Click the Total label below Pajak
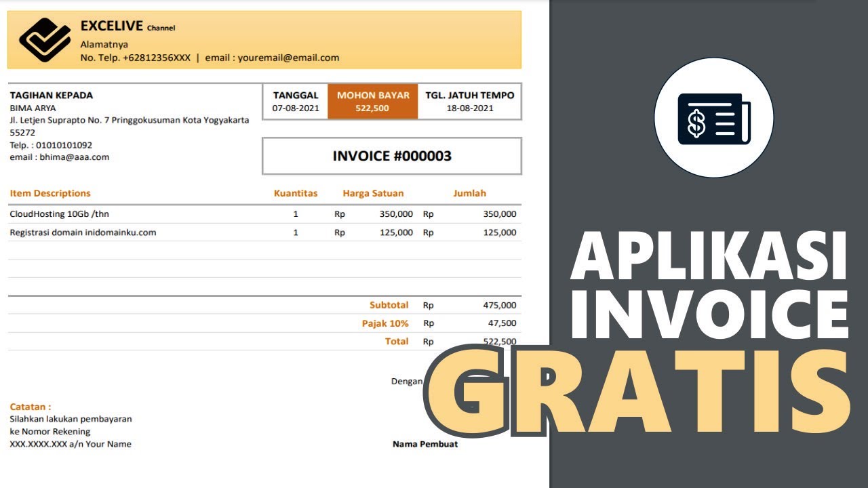The image size is (868, 488). pyautogui.click(x=397, y=342)
